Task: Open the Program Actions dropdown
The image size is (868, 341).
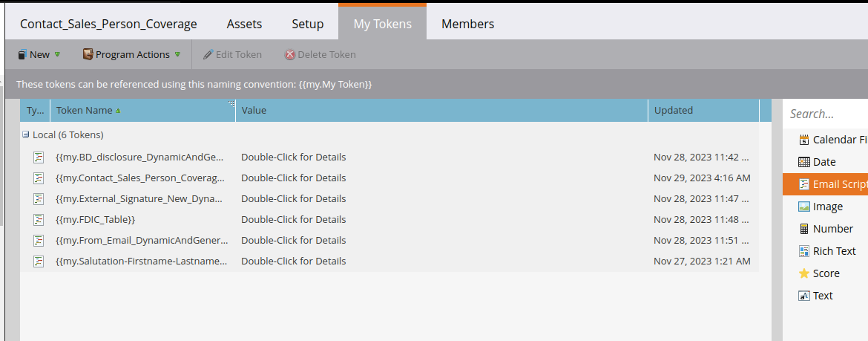Action: 132,54
